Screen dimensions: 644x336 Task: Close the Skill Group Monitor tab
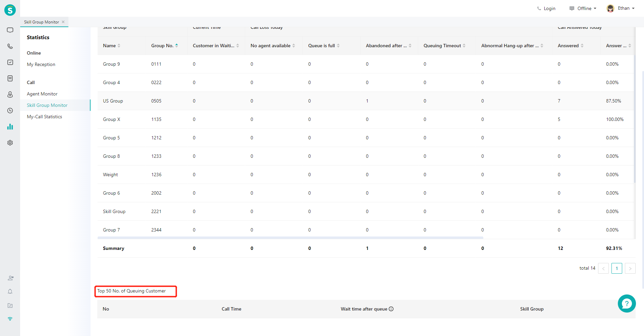point(63,22)
